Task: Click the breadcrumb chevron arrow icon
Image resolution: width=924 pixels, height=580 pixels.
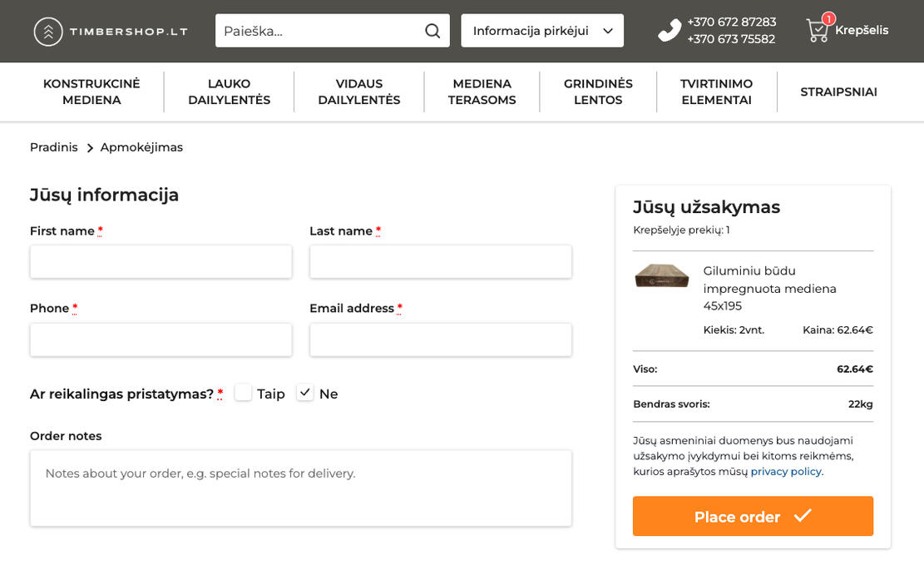Action: pyautogui.click(x=90, y=148)
